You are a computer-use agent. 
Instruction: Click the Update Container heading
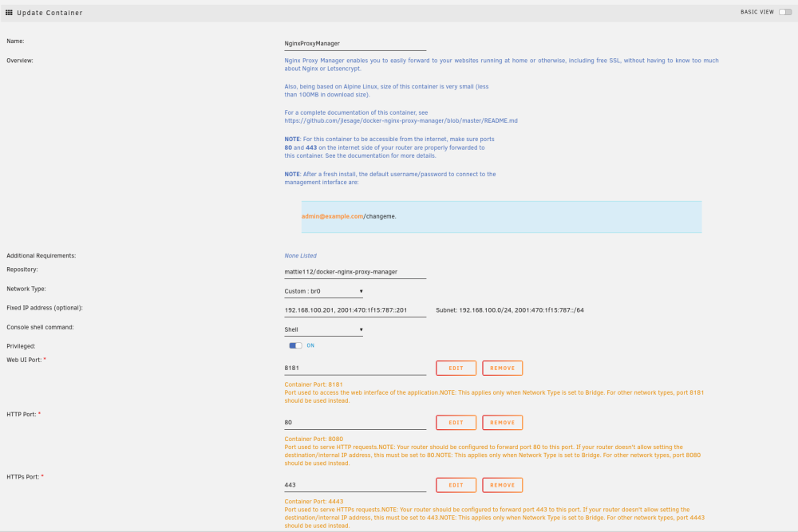point(49,13)
